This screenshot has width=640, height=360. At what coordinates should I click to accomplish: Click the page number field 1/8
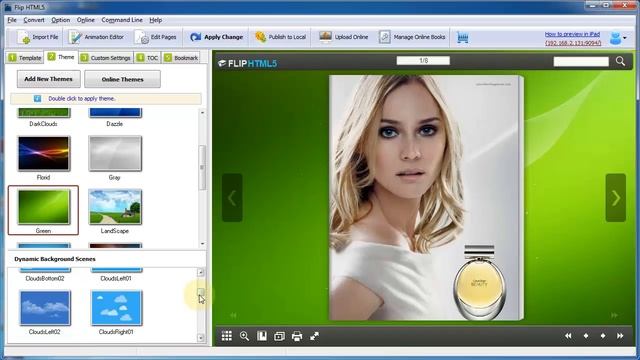[423, 61]
